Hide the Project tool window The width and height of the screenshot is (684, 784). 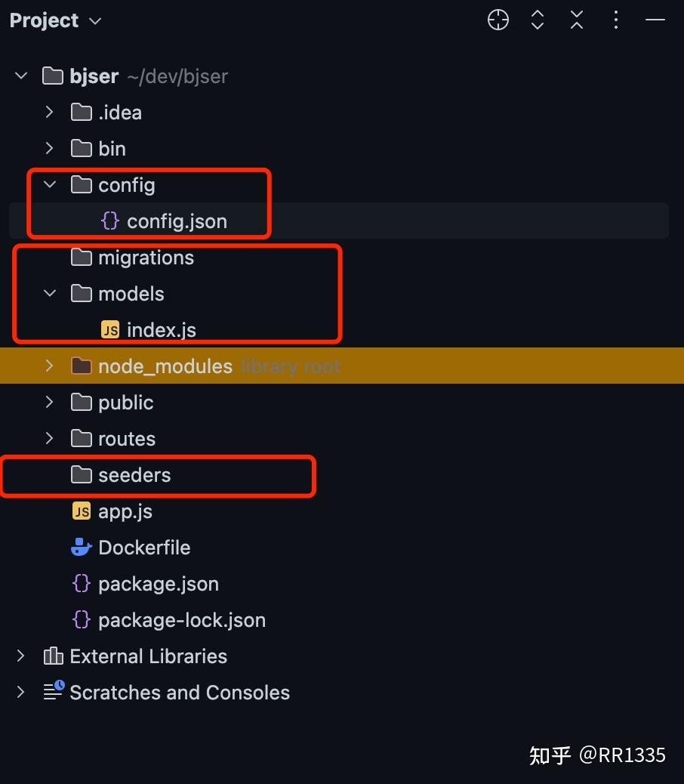pos(655,20)
